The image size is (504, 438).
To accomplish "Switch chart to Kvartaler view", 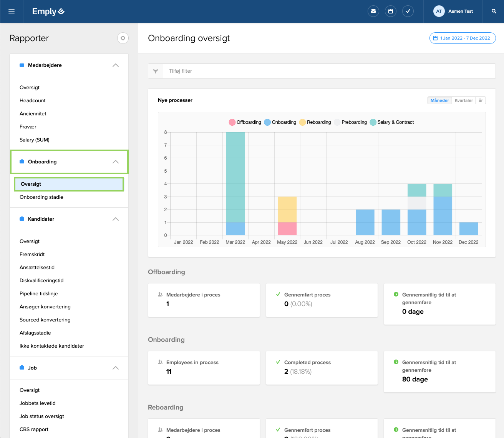I will pyautogui.click(x=464, y=100).
